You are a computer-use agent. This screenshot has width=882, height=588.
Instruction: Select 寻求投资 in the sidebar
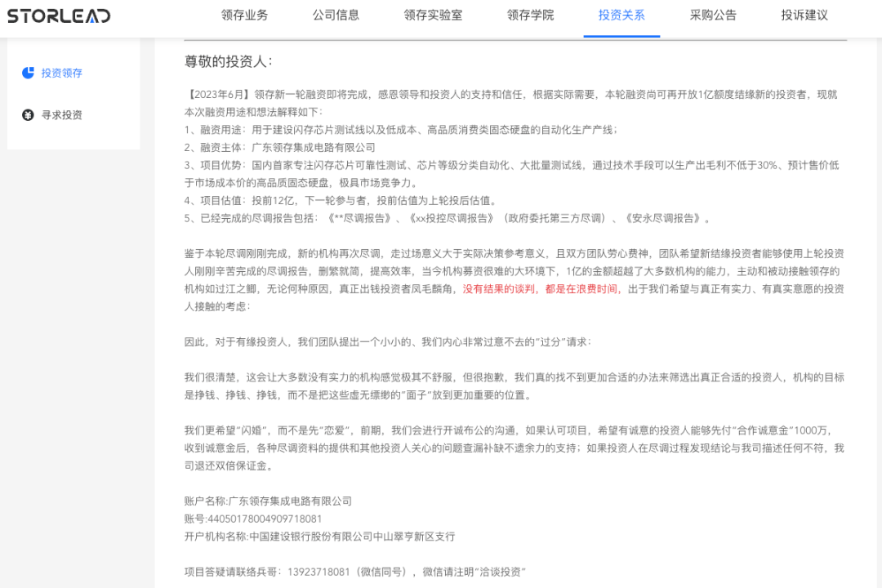click(x=62, y=115)
